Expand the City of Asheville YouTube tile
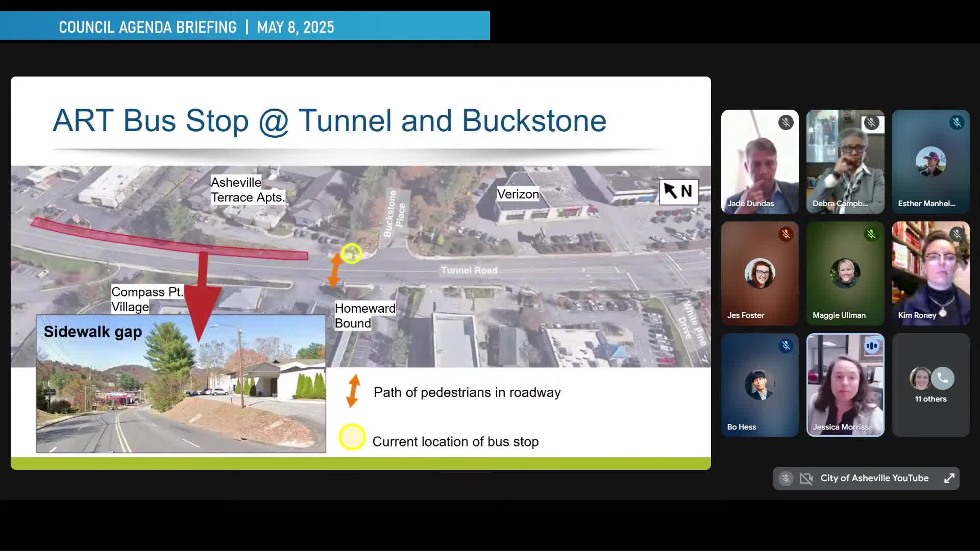The width and height of the screenshot is (980, 551). [x=949, y=479]
